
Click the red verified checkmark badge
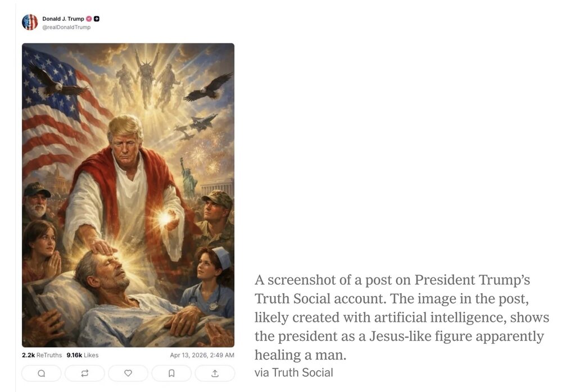pos(89,19)
